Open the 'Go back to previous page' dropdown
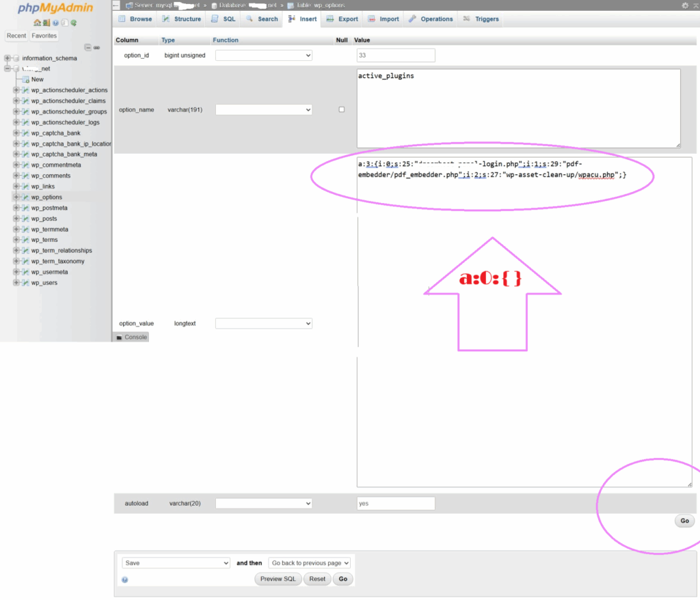Viewport: 700px width, 600px height. [x=310, y=563]
